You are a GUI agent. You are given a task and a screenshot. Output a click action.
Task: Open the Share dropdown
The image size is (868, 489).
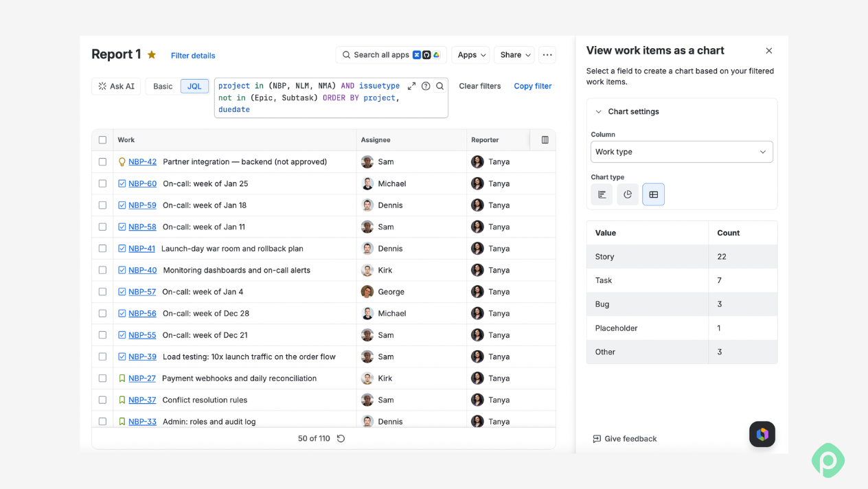pyautogui.click(x=514, y=55)
